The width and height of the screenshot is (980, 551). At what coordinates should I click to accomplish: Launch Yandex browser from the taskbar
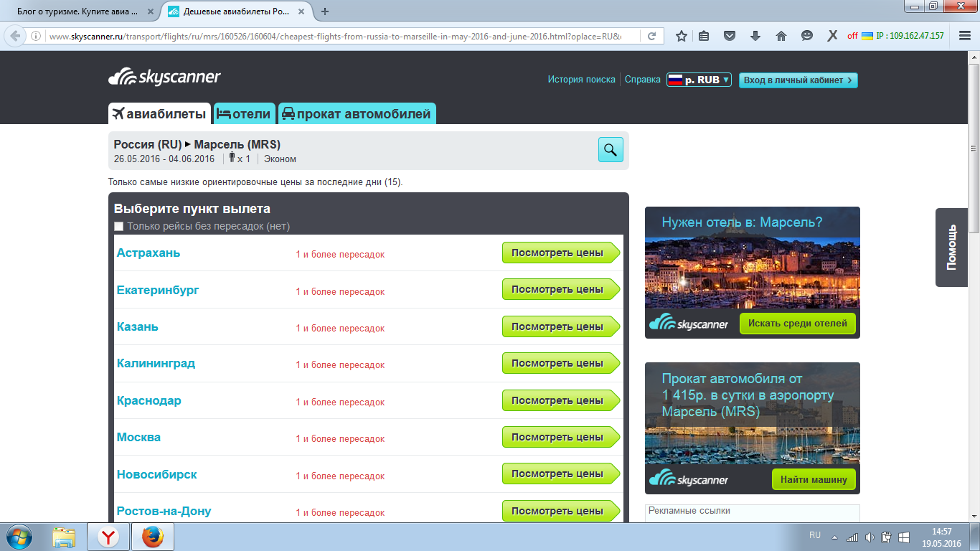(108, 537)
